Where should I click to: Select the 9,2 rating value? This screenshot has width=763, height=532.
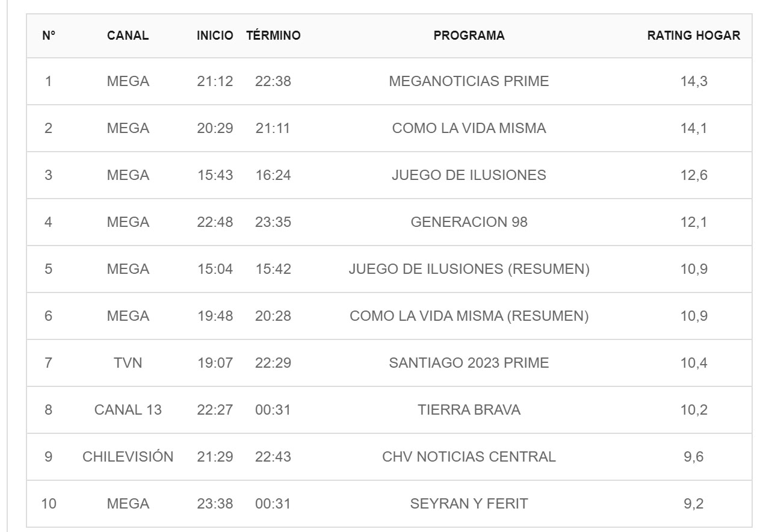pos(694,504)
